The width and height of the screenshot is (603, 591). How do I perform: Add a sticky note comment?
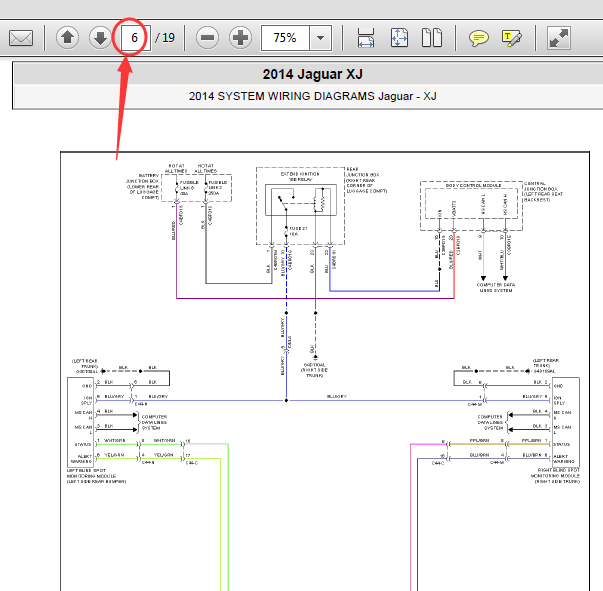tap(478, 38)
